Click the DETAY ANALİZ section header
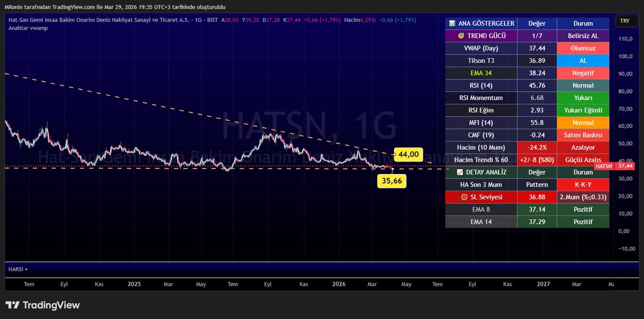The height and width of the screenshot is (319, 644). (481, 172)
